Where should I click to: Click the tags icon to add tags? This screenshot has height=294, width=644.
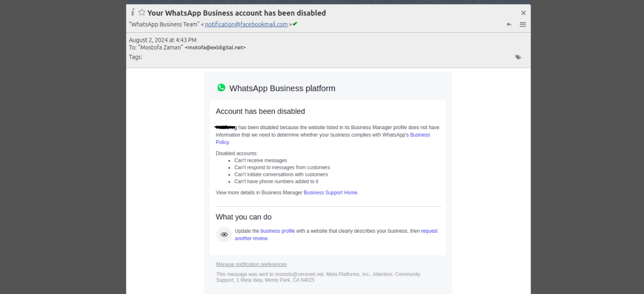pyautogui.click(x=518, y=57)
